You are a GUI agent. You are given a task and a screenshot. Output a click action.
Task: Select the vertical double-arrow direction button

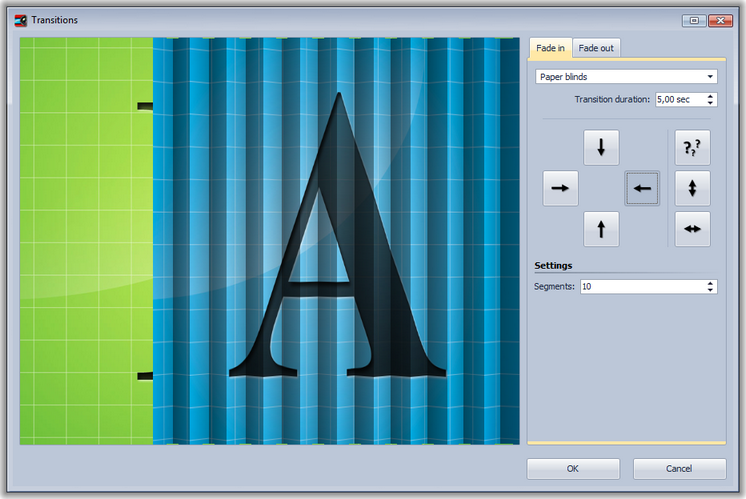(x=692, y=188)
